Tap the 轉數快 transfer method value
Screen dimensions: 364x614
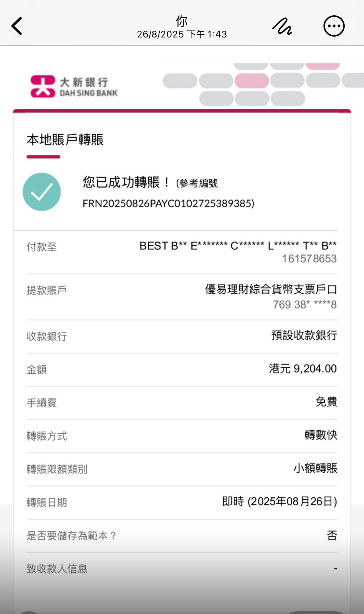[321, 435]
